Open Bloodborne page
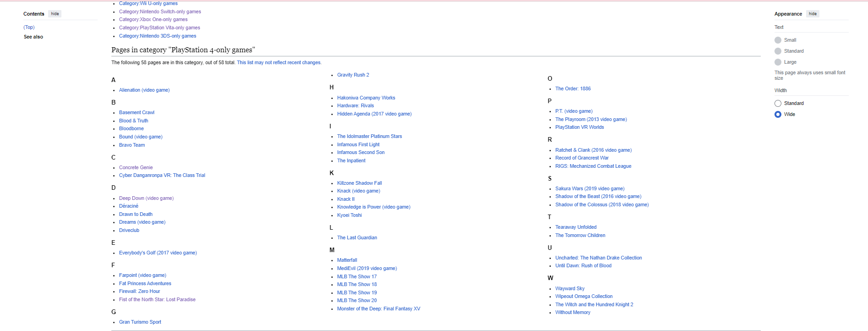 pos(132,128)
